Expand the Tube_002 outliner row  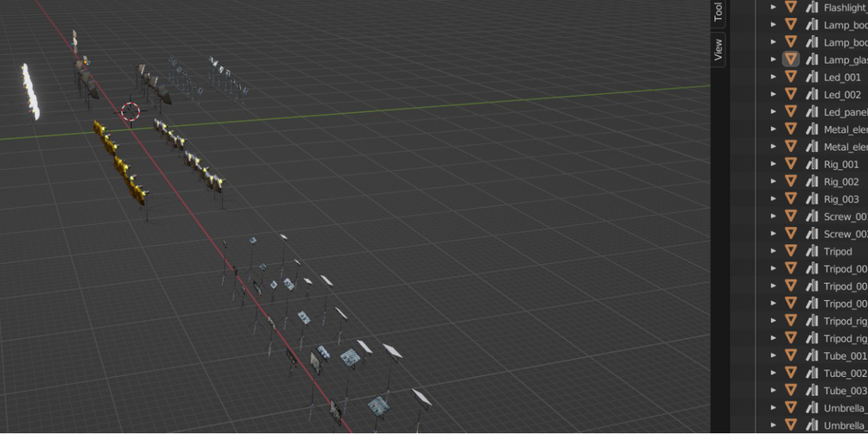click(773, 374)
